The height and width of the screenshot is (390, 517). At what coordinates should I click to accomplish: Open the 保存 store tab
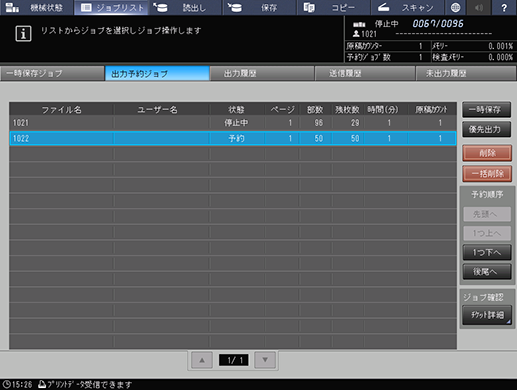click(x=259, y=7)
